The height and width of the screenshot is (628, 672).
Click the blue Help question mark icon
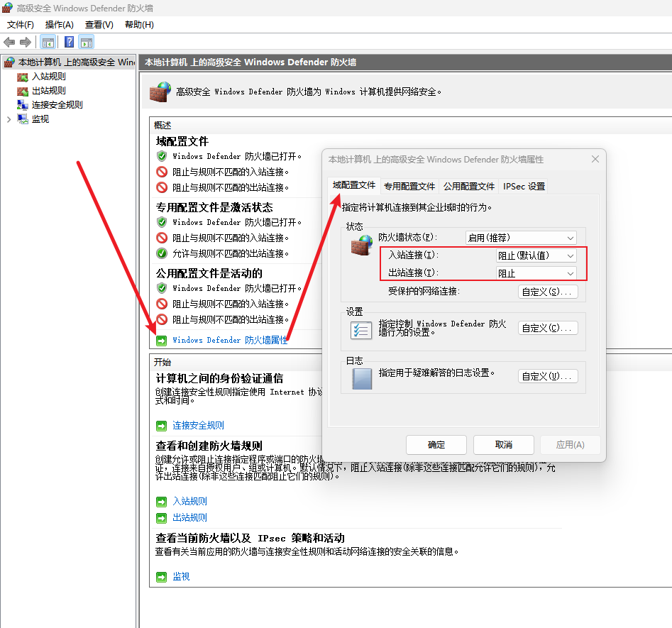coord(69,42)
